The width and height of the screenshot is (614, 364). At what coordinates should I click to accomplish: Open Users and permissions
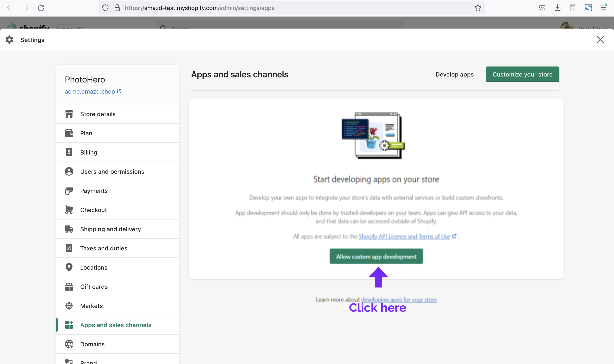117,172
